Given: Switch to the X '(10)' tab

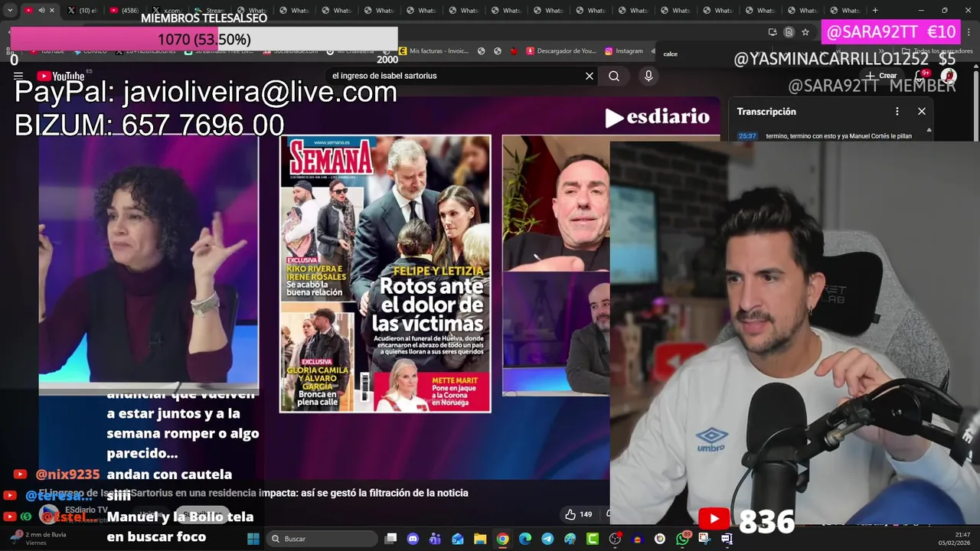Looking at the screenshot, I should [81, 10].
